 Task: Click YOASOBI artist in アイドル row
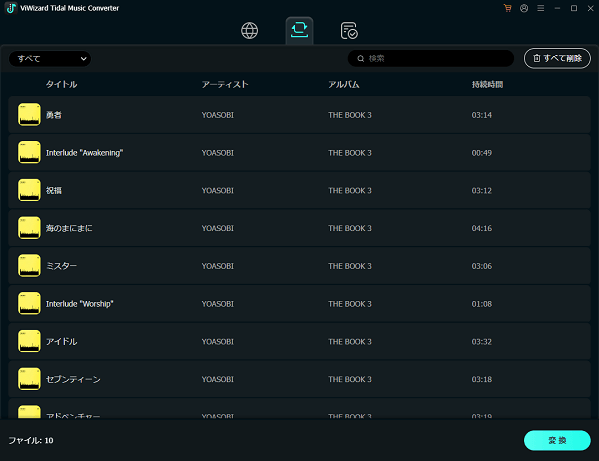click(x=218, y=341)
